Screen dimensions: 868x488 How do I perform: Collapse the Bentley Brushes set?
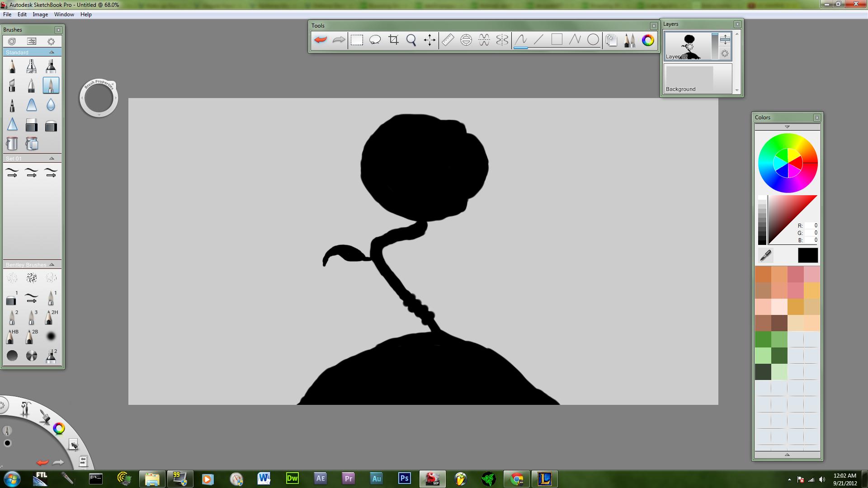(x=52, y=265)
